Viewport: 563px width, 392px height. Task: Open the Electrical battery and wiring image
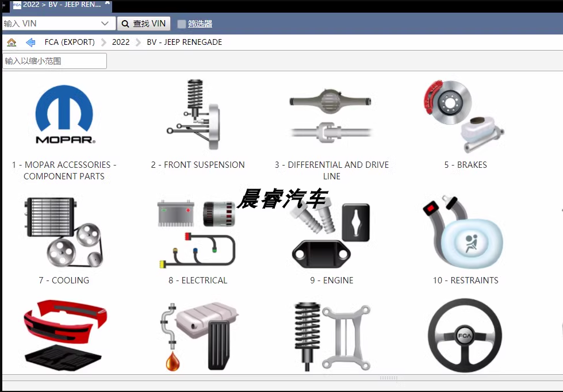point(197,234)
